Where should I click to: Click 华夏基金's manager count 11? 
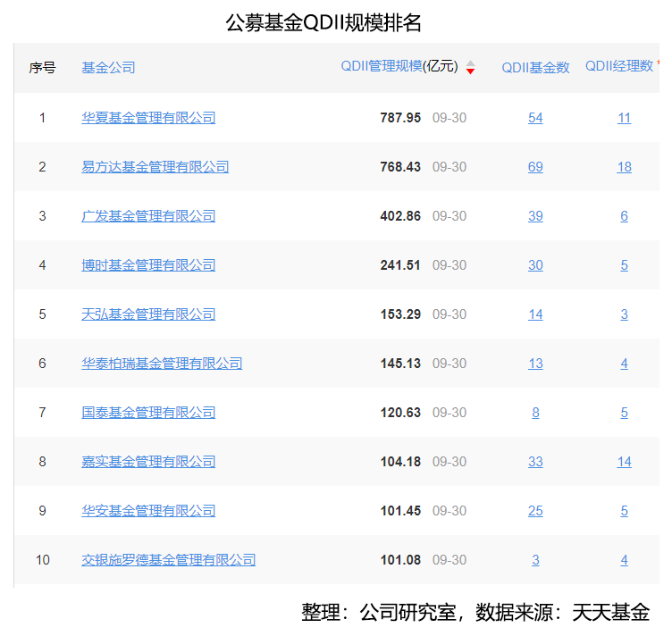tap(624, 118)
